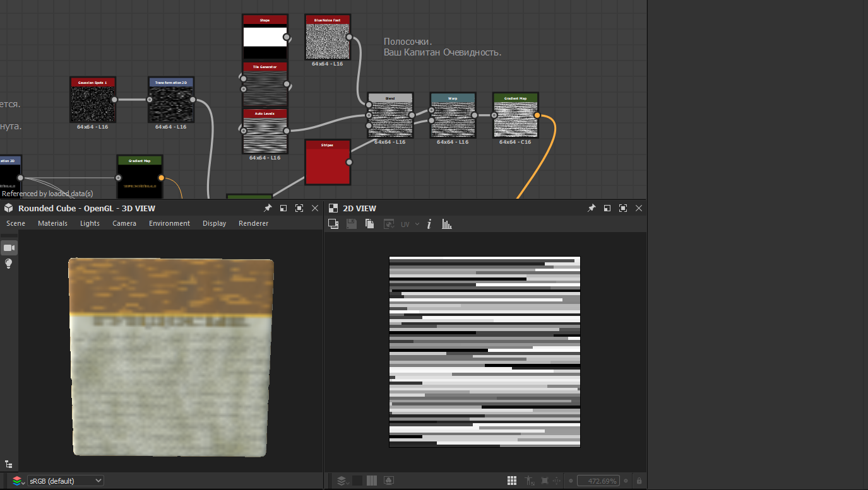Image resolution: width=868 pixels, height=490 pixels.
Task: Click the zoom percentage field showing 472.69%
Action: [598, 481]
